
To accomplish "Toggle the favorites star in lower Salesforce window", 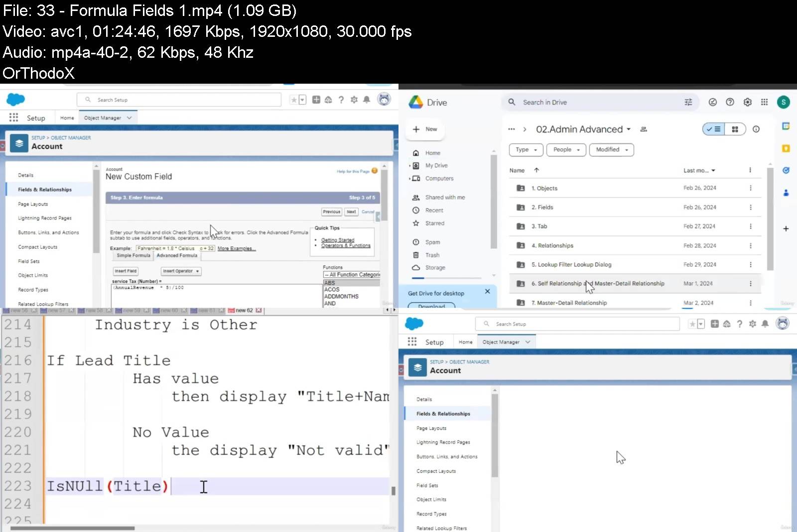I will (692, 324).
